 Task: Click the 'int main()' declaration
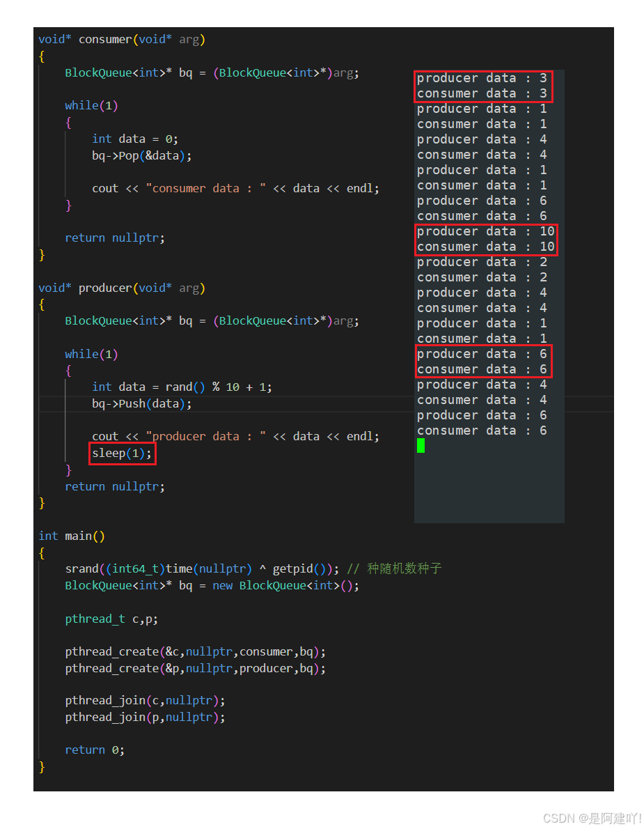[x=71, y=536]
